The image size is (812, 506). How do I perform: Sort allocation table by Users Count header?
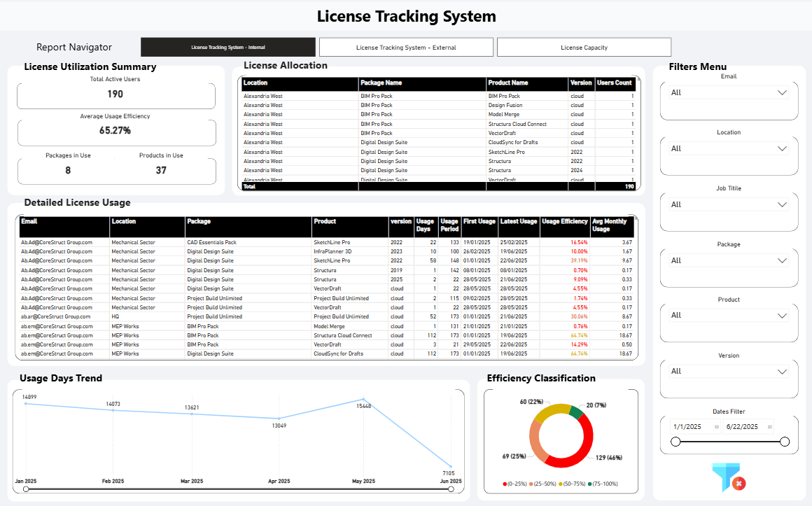click(x=614, y=83)
